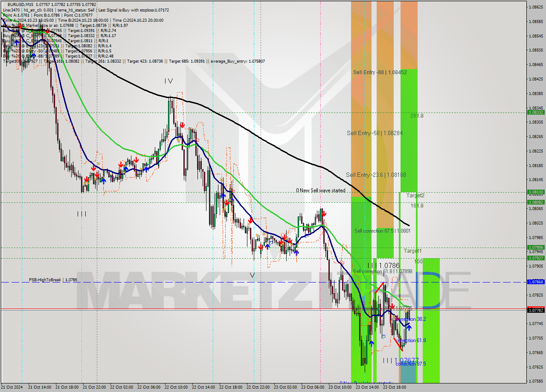Click the blue 1.07860 price tag

[x=536, y=282]
